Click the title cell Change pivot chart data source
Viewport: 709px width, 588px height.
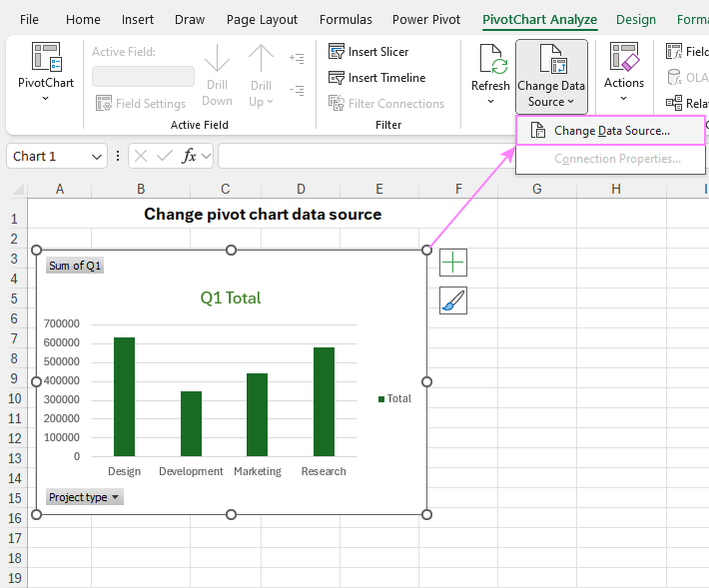point(263,215)
